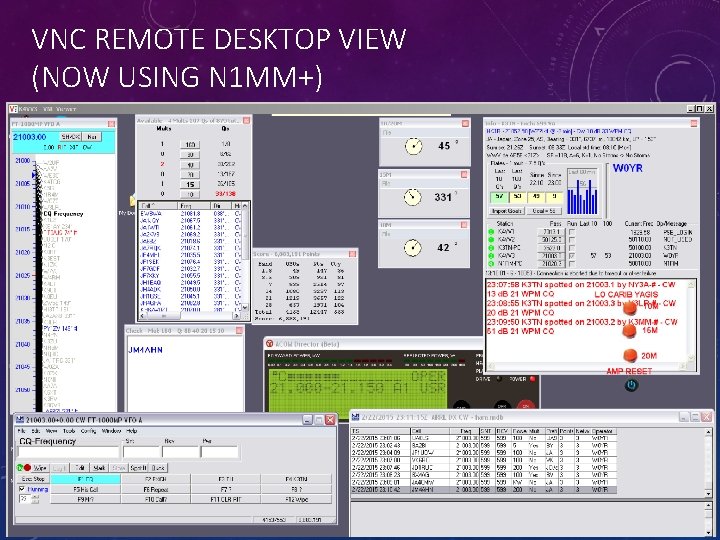Click the VNC viewer title bar icon
Screen dimensions: 720x540
[13, 109]
